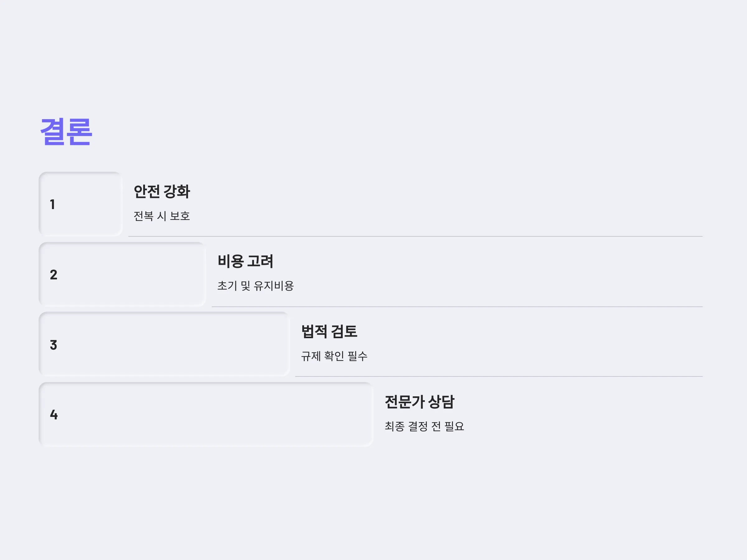Viewport: 747px width, 560px height.
Task: Click divider line below 비용 고려 row
Action: click(457, 307)
